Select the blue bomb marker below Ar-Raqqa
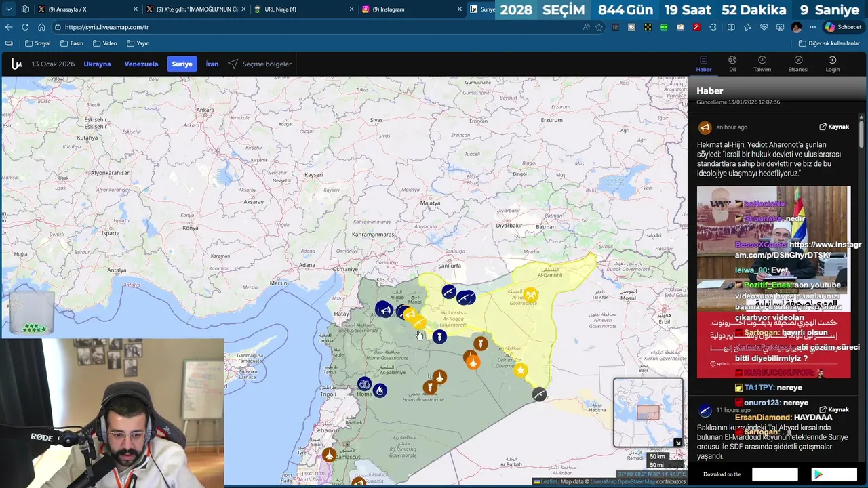This screenshot has width=868, height=488. coord(439,335)
